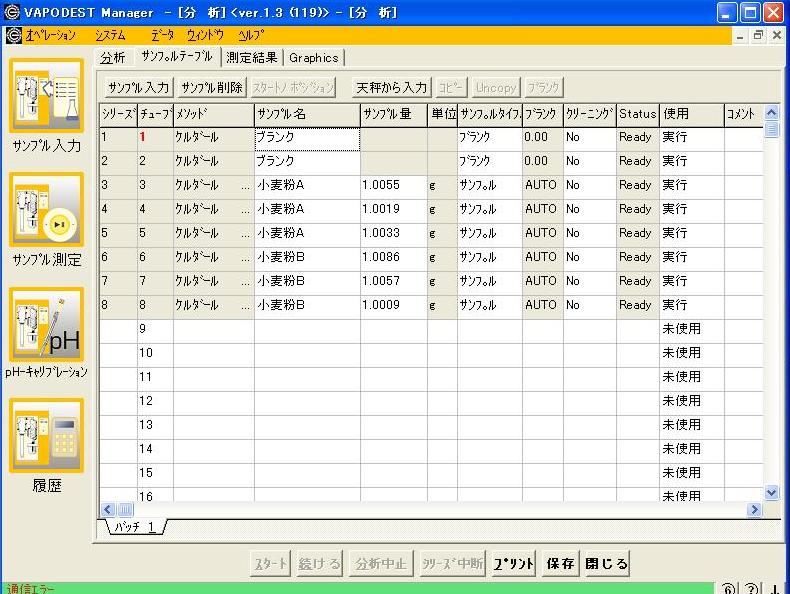Click the スタートノポジション button
790x594 pixels.
click(293, 88)
